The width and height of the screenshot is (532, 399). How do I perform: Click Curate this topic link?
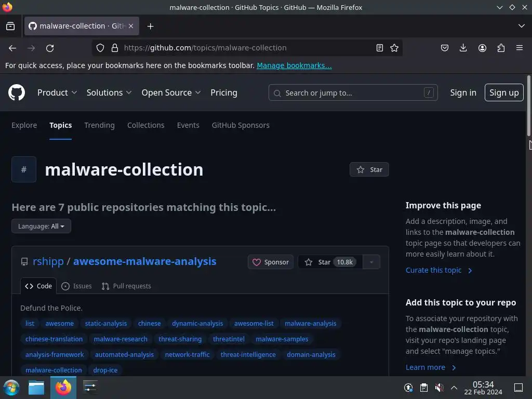coord(438,270)
